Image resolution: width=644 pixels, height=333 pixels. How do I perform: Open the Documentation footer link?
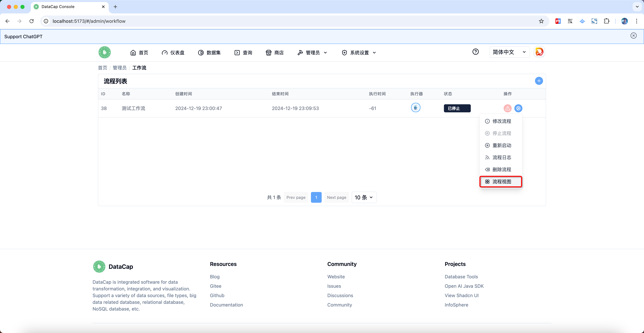(x=226, y=305)
